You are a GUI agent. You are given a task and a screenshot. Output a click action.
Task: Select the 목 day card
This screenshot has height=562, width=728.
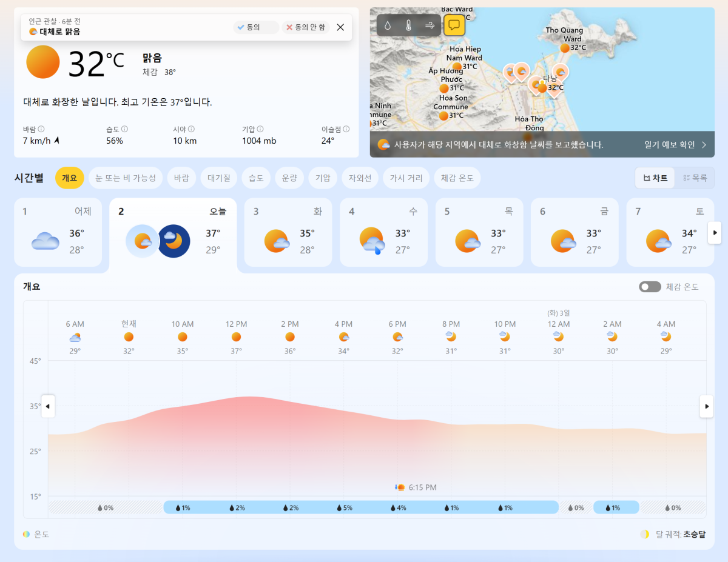point(479,232)
